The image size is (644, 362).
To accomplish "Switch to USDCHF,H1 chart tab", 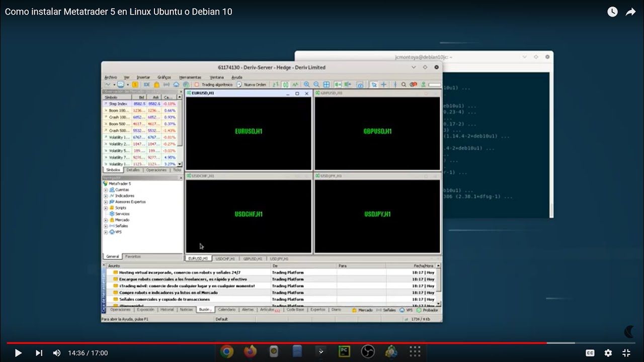I will click(x=225, y=259).
